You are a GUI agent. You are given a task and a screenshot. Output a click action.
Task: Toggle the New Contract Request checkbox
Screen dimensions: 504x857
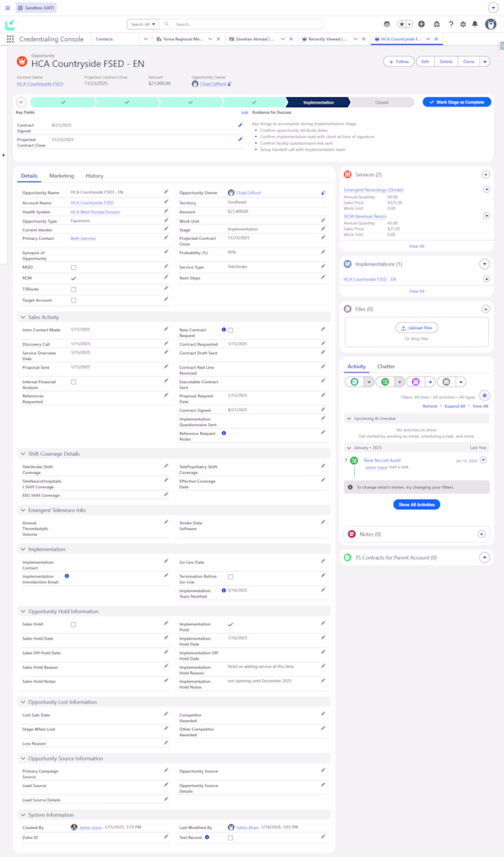point(230,330)
